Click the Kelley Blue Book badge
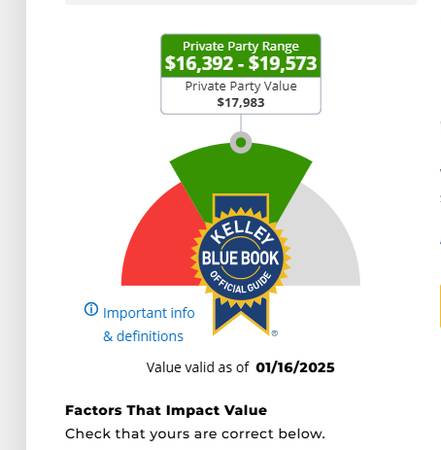The height and width of the screenshot is (450, 441). (240, 264)
